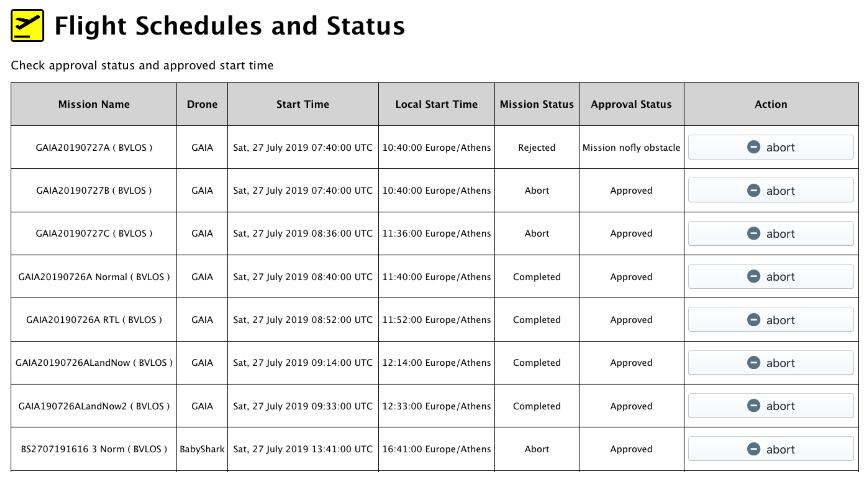Click minus icon for GAIA20190726A Normal row
This screenshot has height=477, width=868.
point(754,276)
